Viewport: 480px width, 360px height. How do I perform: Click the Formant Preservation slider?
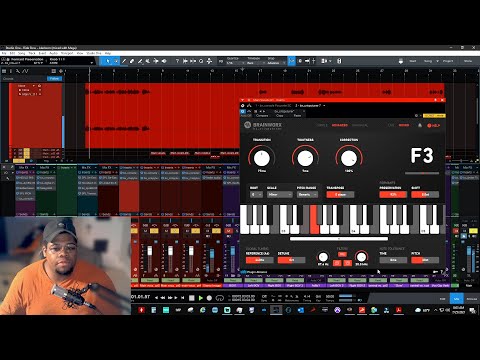click(393, 194)
